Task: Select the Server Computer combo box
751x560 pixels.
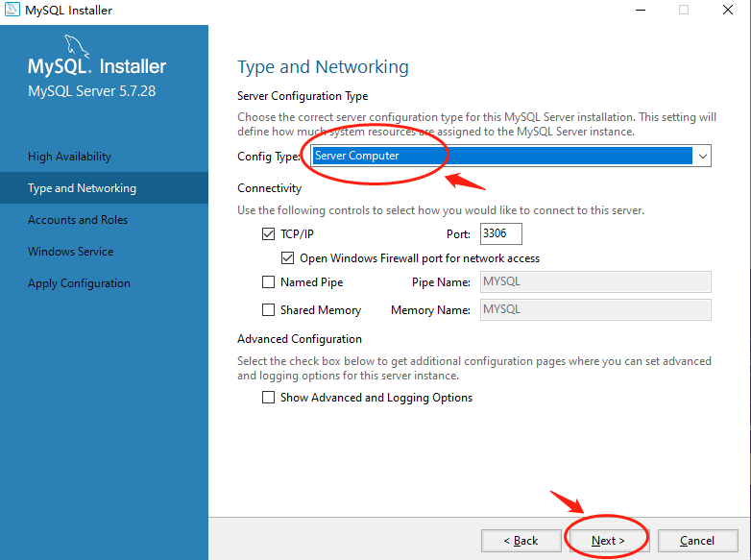Action: pyautogui.click(x=511, y=156)
